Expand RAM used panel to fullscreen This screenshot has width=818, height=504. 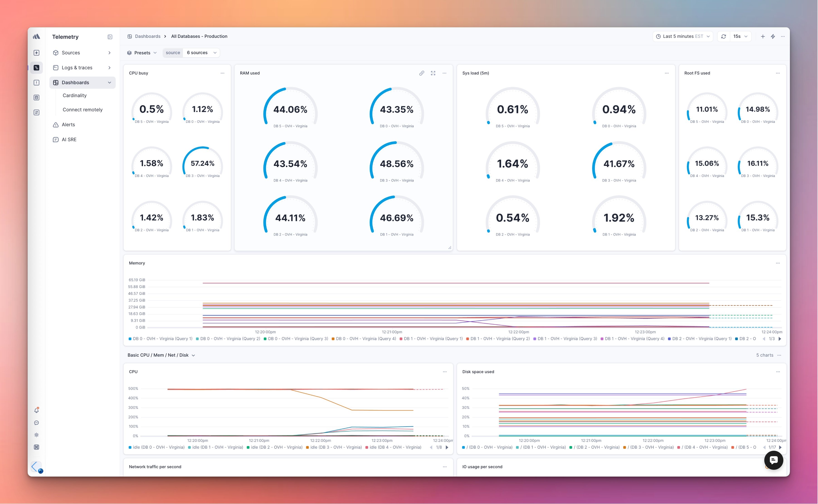(x=433, y=73)
